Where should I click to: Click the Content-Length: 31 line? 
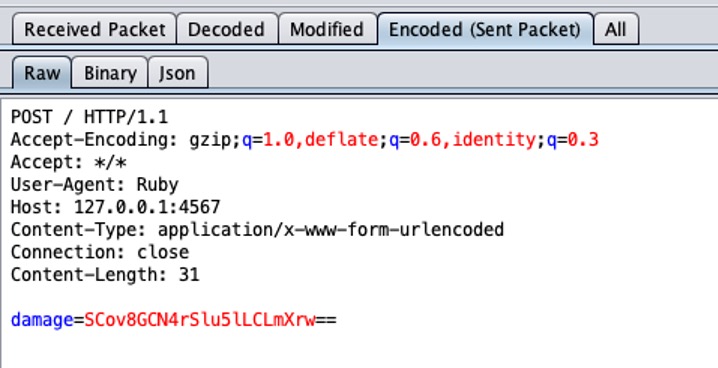[105, 275]
